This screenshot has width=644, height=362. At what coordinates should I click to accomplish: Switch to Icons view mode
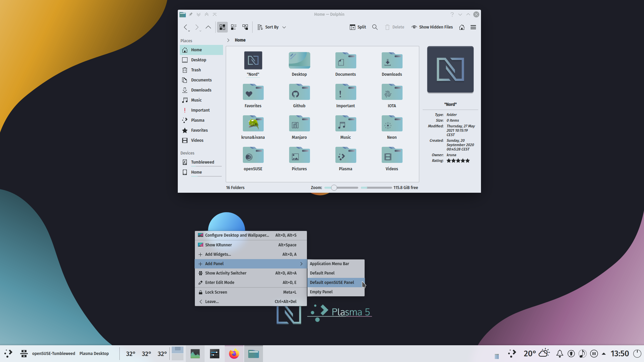coord(222,27)
